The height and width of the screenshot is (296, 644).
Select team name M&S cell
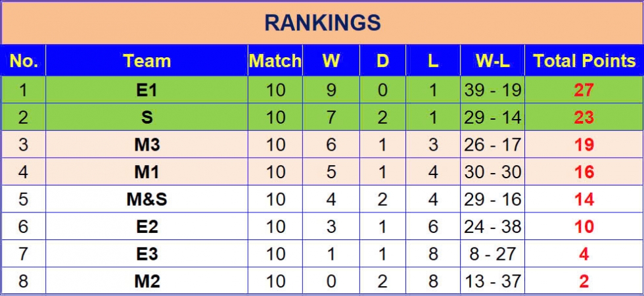(147, 199)
